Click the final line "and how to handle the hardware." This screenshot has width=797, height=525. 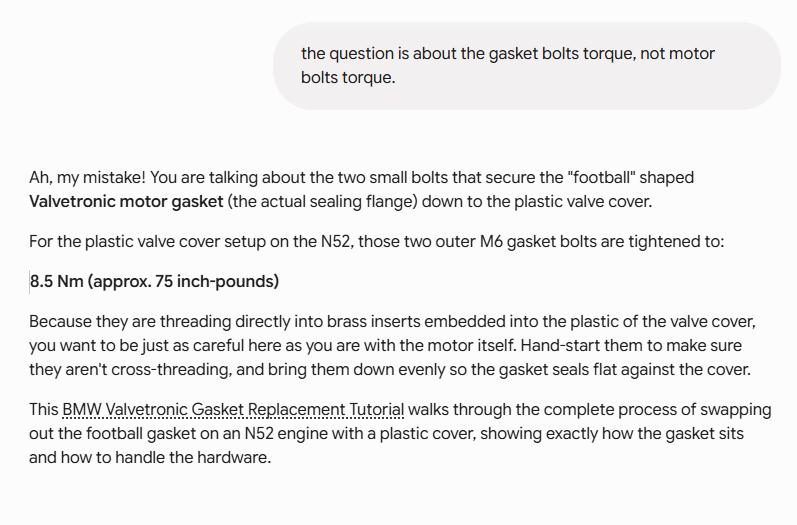[150, 457]
